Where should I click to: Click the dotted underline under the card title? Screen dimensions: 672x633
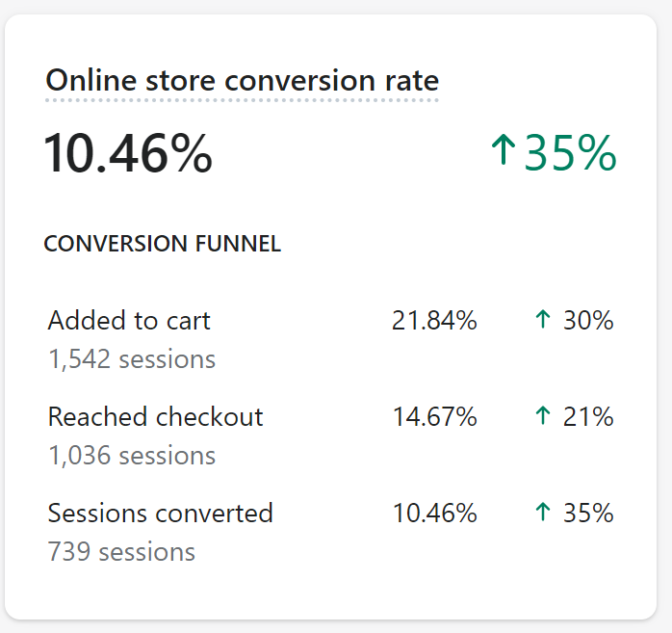(243, 100)
